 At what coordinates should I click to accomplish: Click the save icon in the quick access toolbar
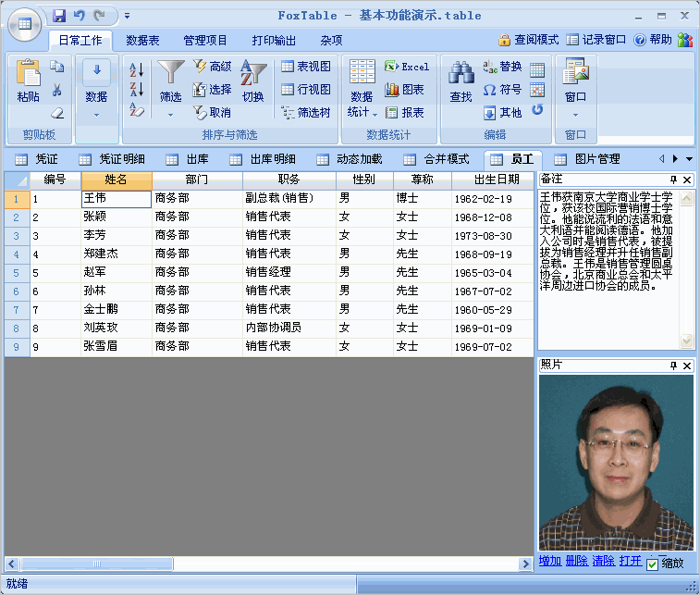pos(59,16)
